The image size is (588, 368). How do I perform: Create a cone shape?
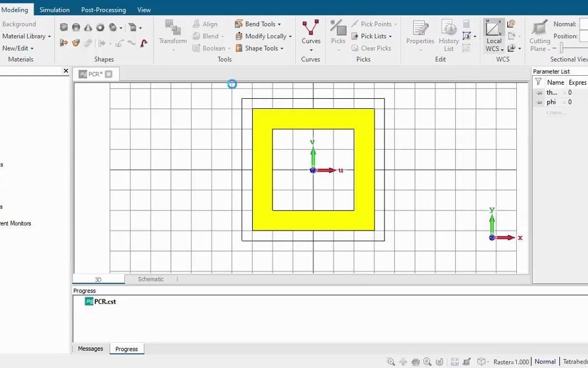point(88,27)
